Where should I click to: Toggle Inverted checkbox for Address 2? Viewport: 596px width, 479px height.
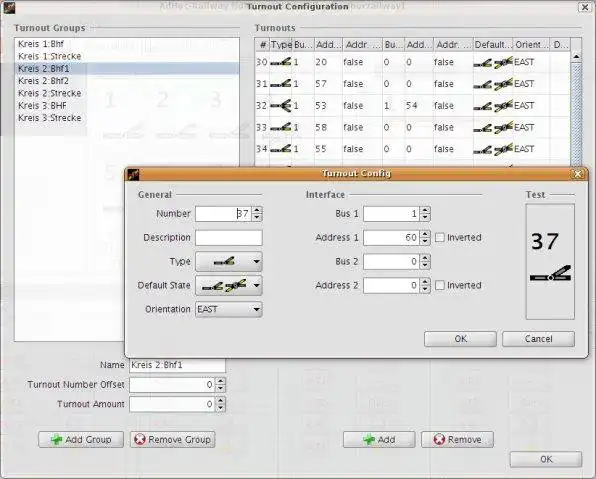coord(439,285)
